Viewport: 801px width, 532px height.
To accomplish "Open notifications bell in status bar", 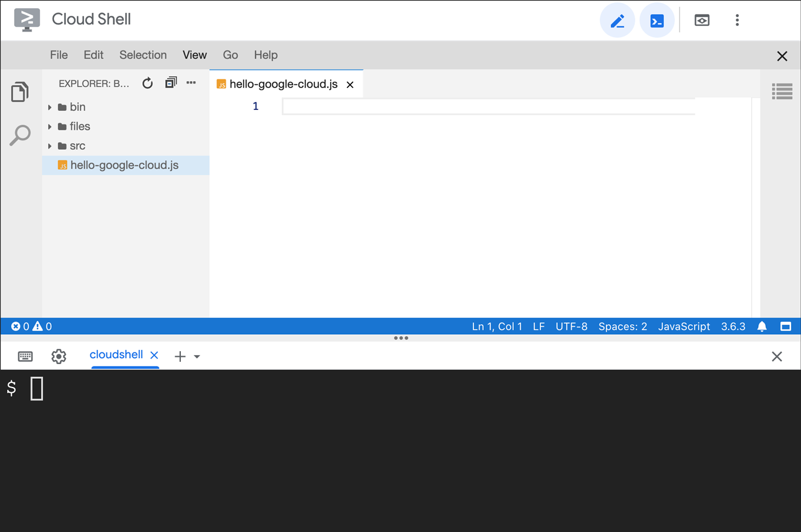I will click(x=762, y=326).
